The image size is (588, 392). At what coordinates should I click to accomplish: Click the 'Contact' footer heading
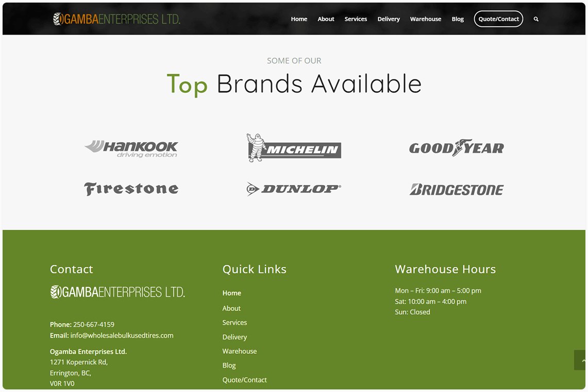coord(72,269)
